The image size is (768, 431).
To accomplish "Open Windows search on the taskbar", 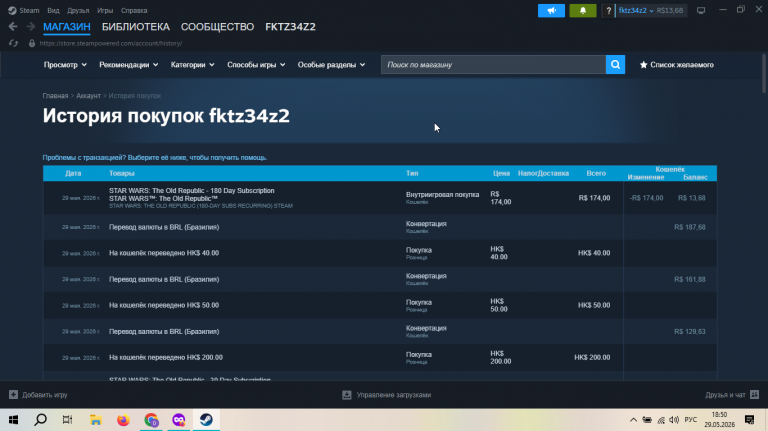I will (x=41, y=420).
